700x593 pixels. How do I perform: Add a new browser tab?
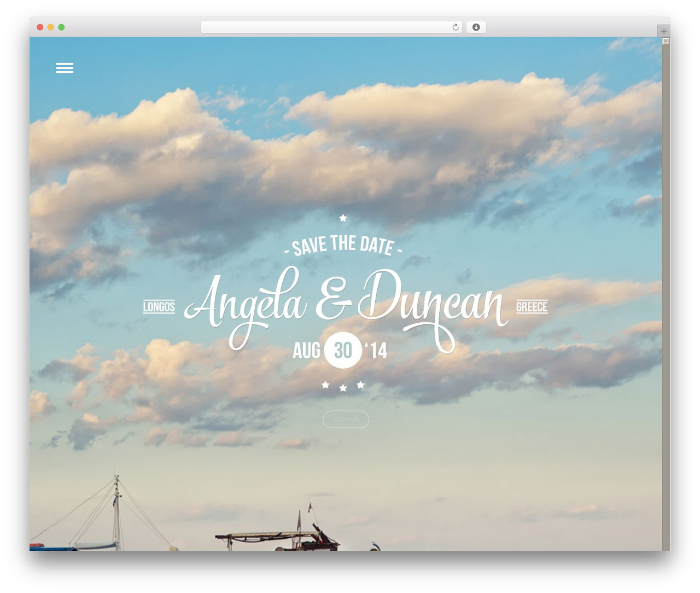664,31
